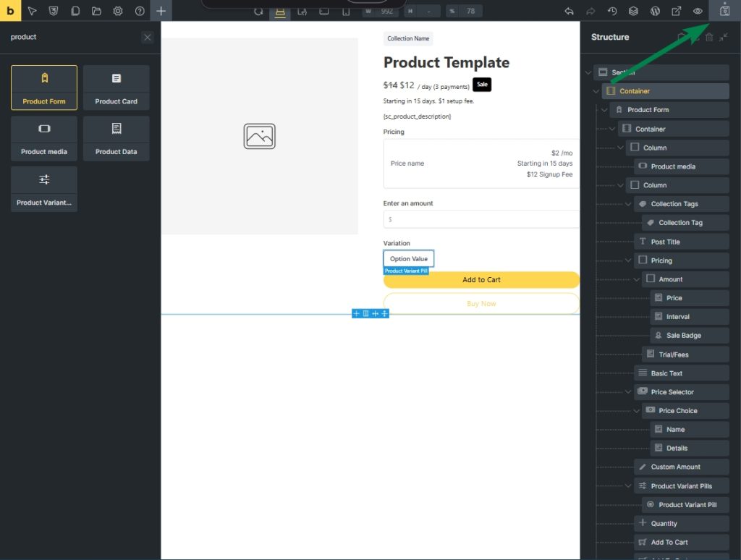Viewport: 741px width, 560px height.
Task: Select Sale Badge in the Structure tree
Action: (x=683, y=336)
